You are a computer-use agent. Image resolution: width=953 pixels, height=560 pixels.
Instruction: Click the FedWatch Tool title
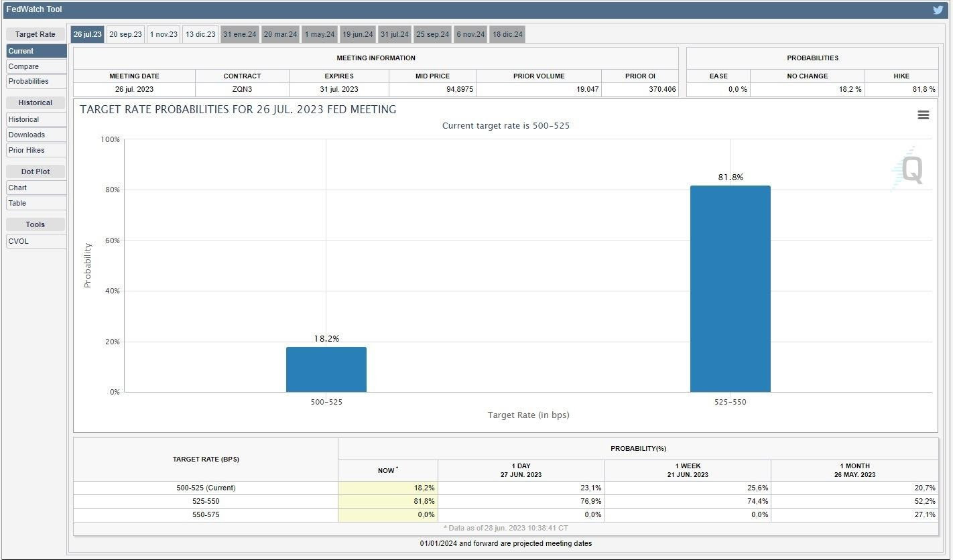(34, 9)
